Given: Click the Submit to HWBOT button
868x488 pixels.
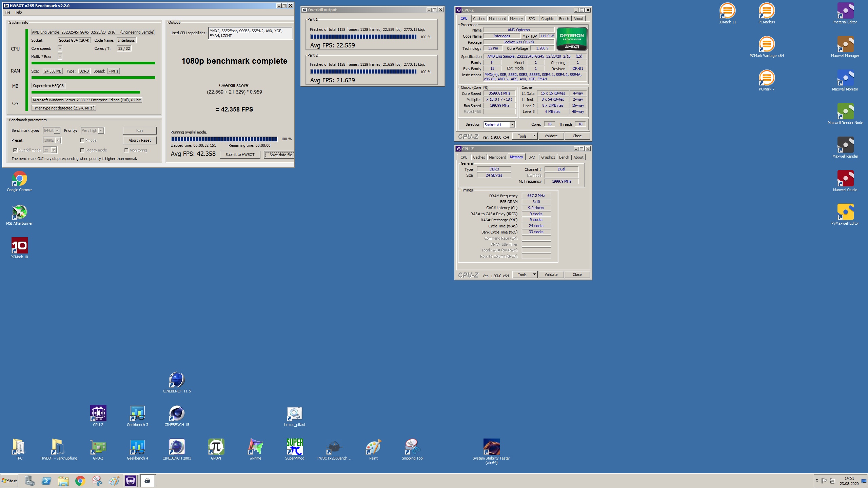Looking at the screenshot, I should click(240, 155).
